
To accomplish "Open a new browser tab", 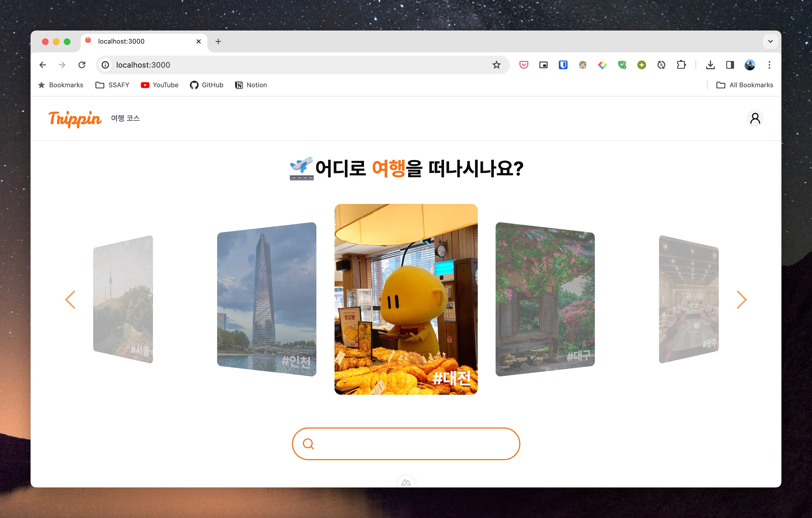I will coord(218,41).
